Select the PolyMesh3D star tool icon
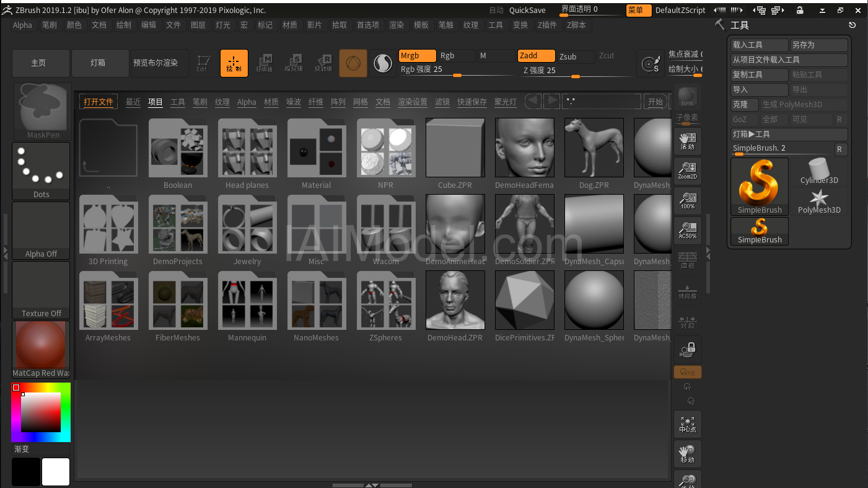This screenshot has width=868, height=488. (x=819, y=202)
